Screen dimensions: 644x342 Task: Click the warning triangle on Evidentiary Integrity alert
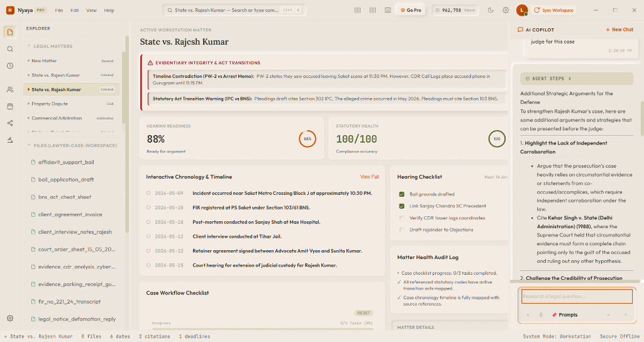pos(150,63)
